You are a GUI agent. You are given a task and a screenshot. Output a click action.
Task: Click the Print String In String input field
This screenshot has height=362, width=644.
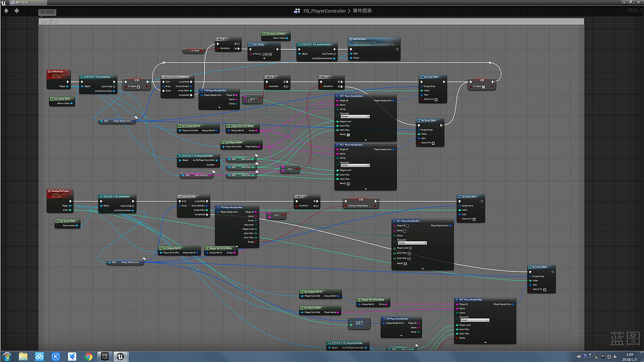coord(267,54)
